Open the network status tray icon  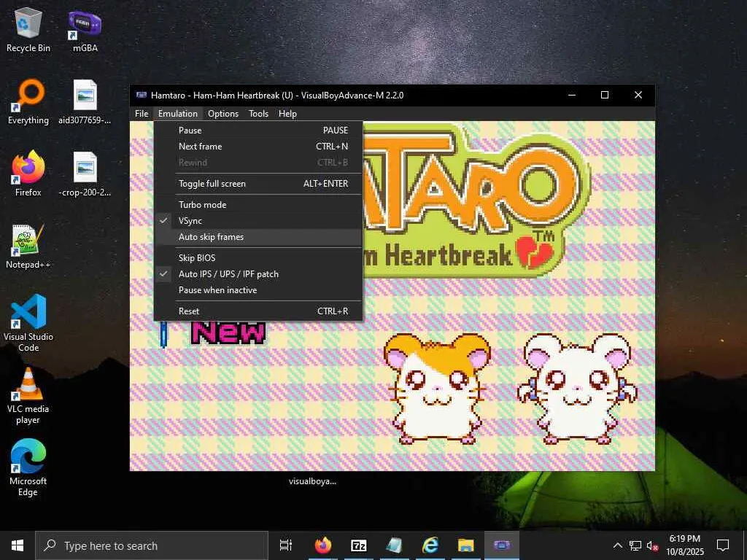[635, 545]
